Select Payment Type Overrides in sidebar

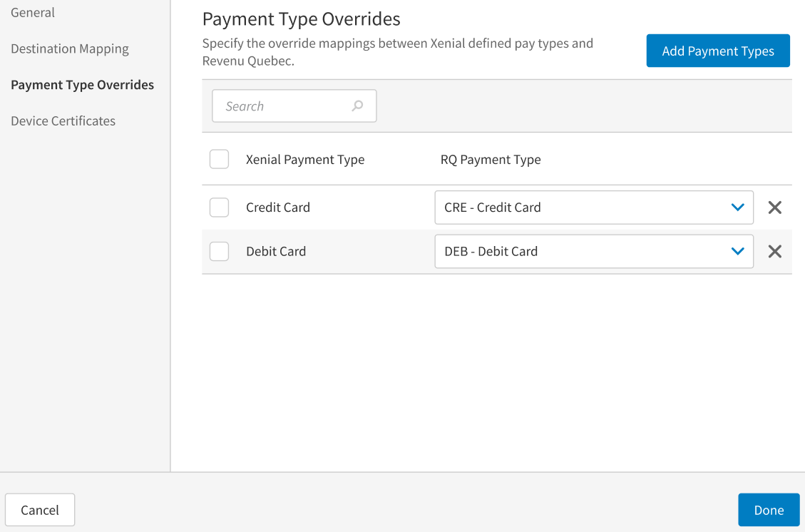[x=82, y=84]
